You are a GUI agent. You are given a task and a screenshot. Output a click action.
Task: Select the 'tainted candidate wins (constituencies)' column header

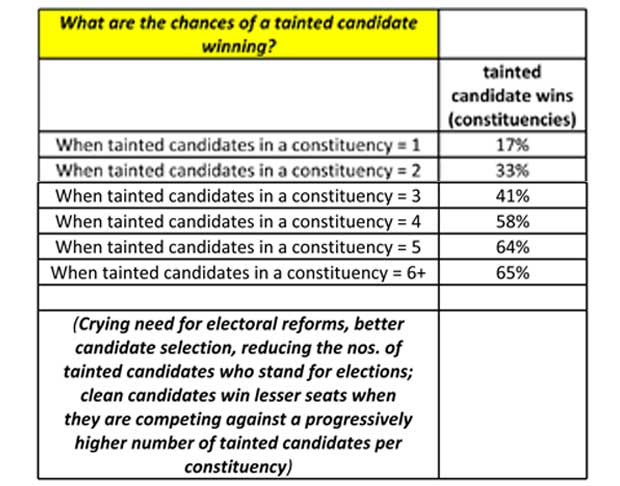(512, 95)
